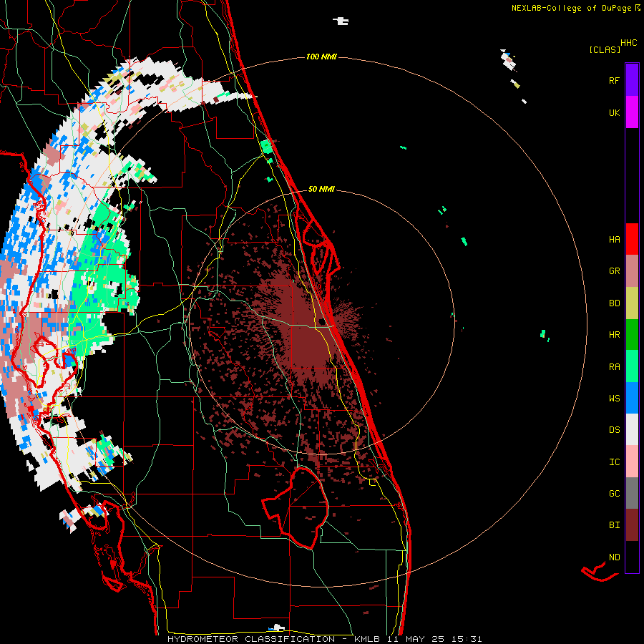
Task: Click the IC ice crystals pink swatch
Action: [632, 462]
